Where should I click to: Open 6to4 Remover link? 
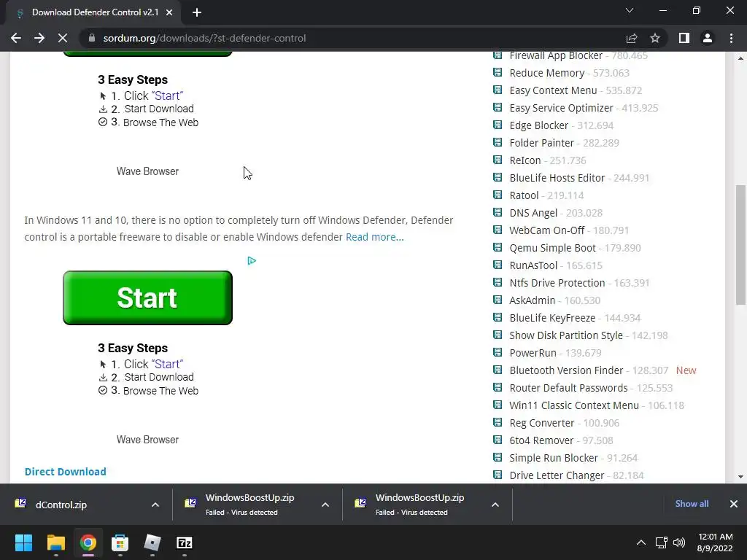click(x=541, y=440)
